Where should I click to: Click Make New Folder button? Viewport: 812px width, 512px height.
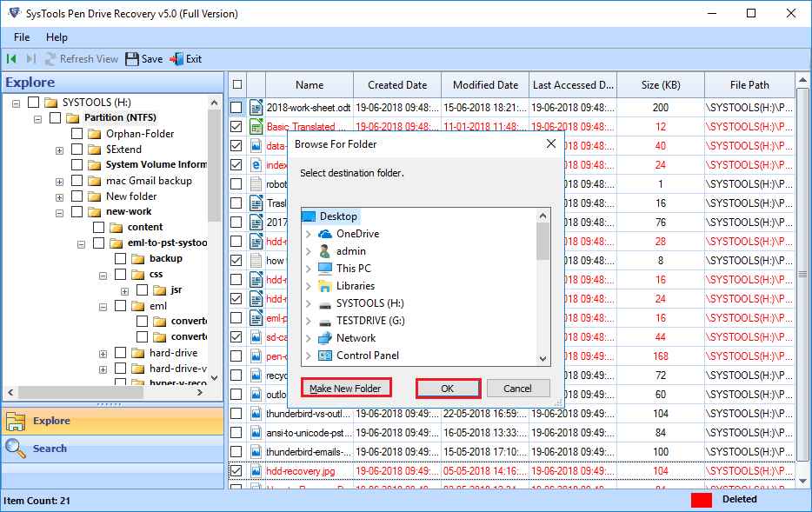click(x=346, y=389)
